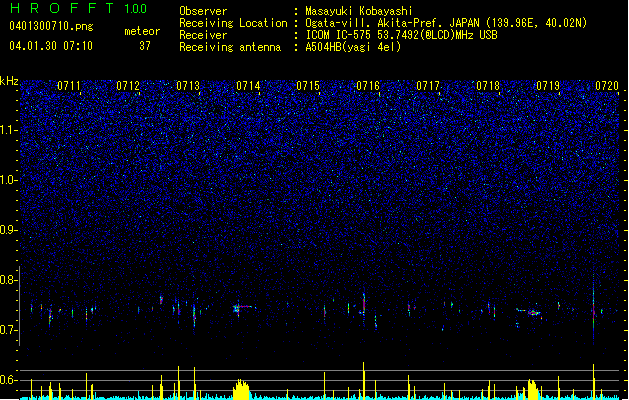Viewport: 629px width, 400px height.
Task: Click the 0.7 frequency axis label
Action: tap(9, 330)
